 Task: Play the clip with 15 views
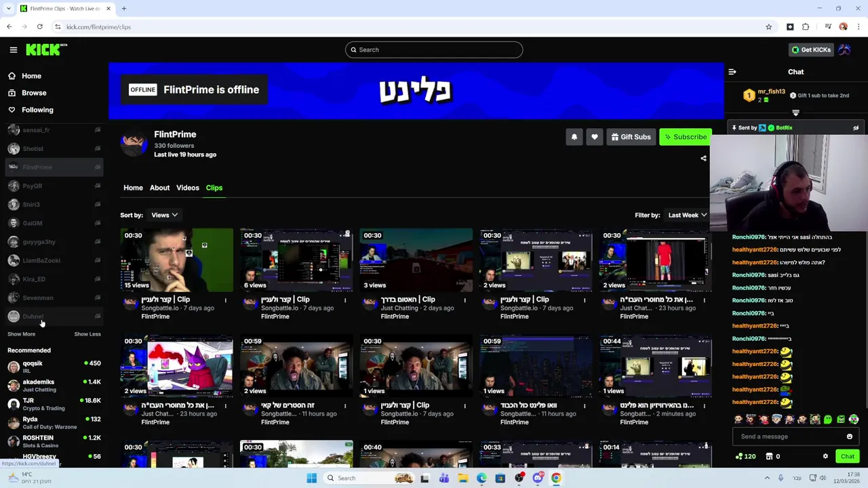[177, 260]
